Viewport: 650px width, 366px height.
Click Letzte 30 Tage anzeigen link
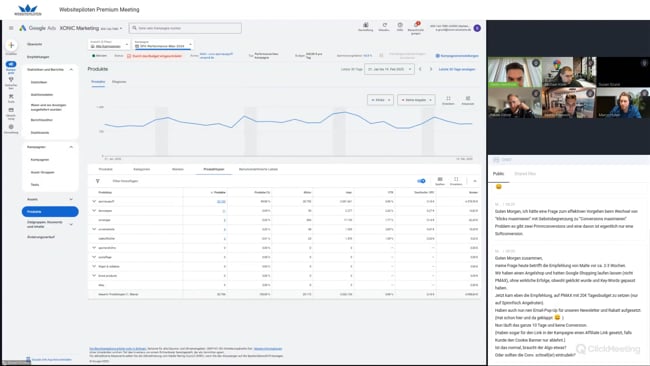pyautogui.click(x=456, y=69)
